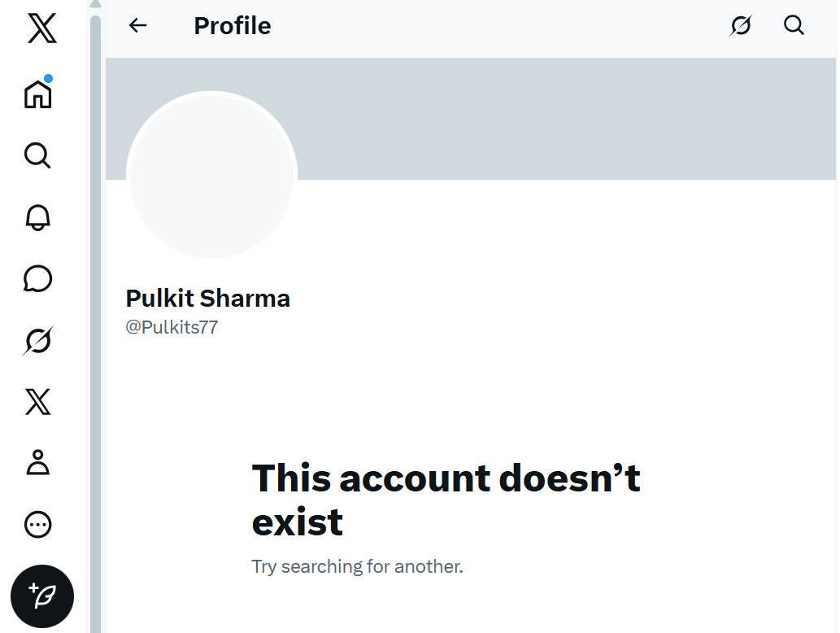Click the search icon in the header

[794, 26]
